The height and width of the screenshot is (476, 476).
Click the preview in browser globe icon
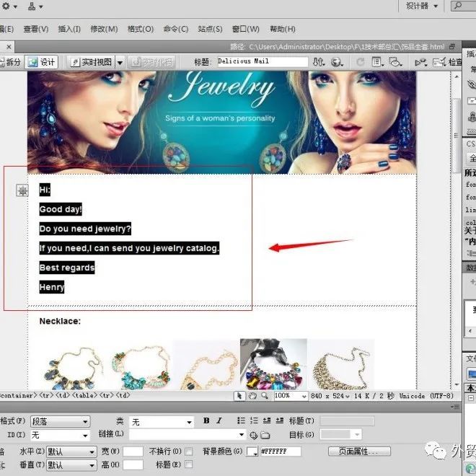coord(337,62)
